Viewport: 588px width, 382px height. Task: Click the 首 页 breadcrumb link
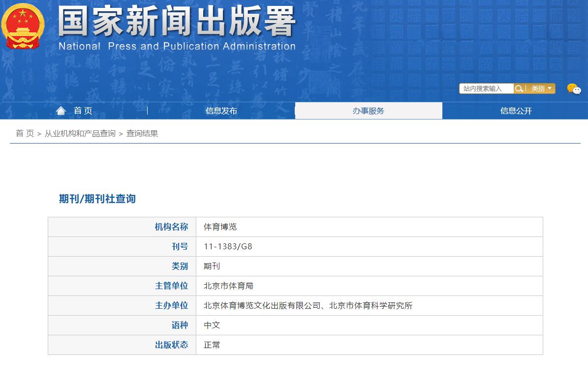(x=24, y=133)
